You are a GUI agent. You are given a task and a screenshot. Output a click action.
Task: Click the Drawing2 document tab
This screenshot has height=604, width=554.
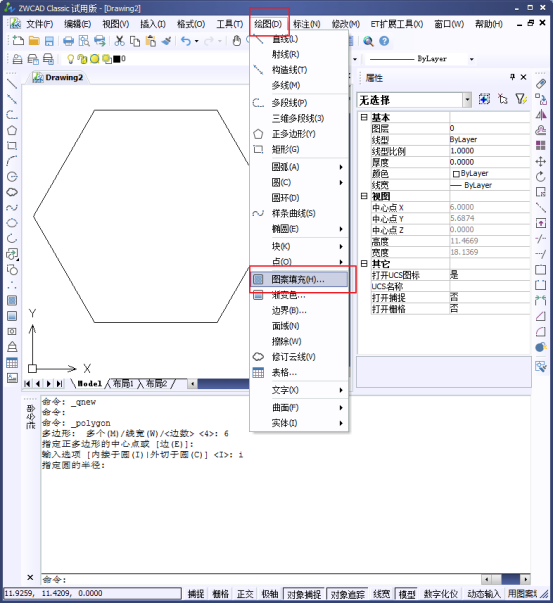[x=59, y=77]
